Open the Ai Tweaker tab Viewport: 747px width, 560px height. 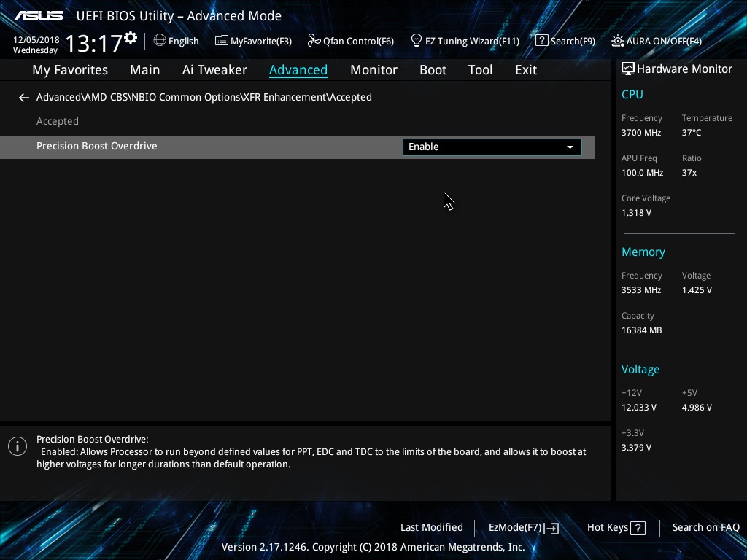214,70
